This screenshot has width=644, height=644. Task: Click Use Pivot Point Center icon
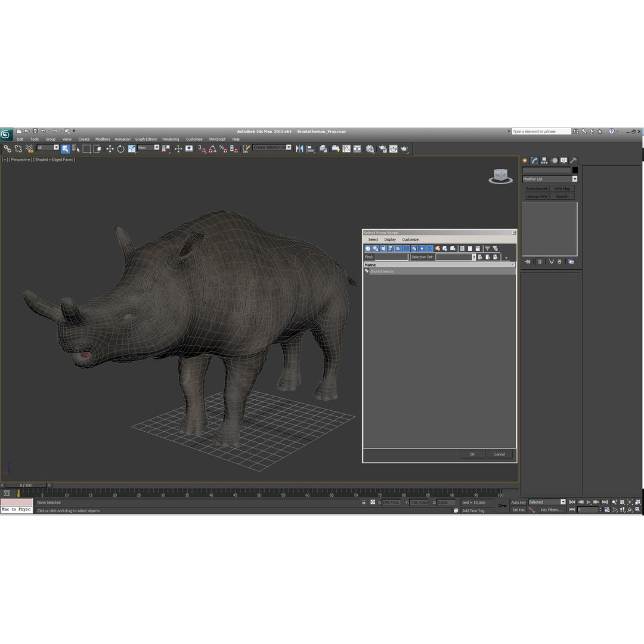[166, 148]
